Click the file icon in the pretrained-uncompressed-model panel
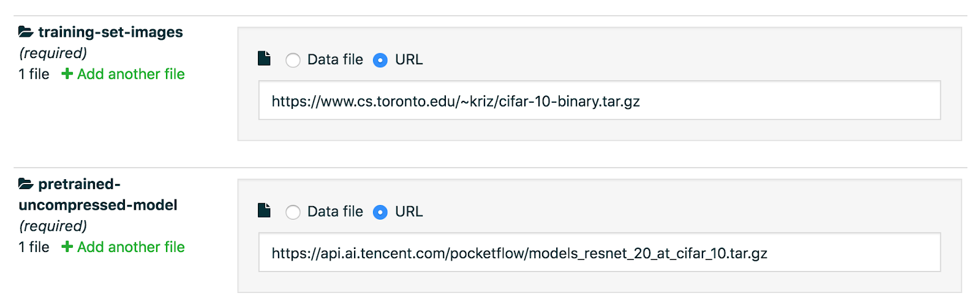980x304 pixels. (x=264, y=210)
